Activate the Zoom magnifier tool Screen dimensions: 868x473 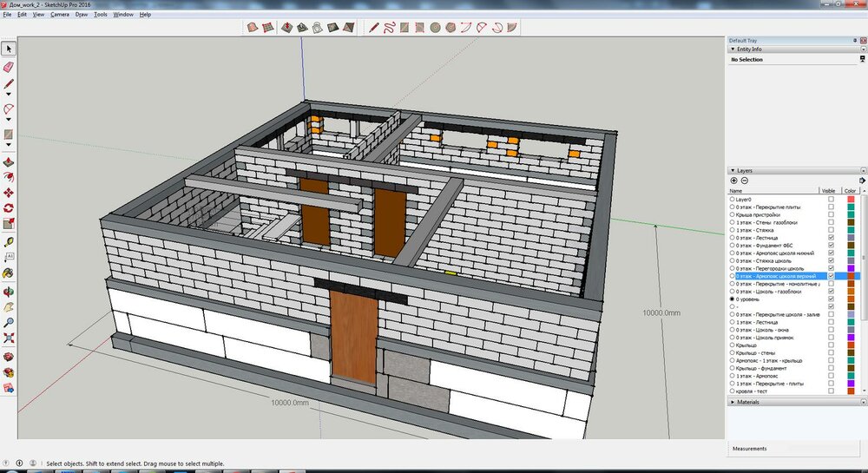[x=9, y=322]
